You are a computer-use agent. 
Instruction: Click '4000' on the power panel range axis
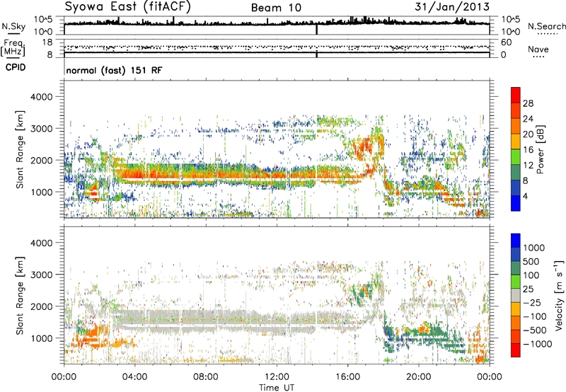point(41,97)
